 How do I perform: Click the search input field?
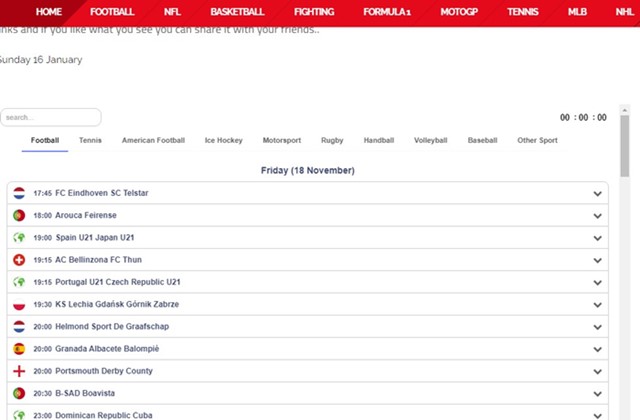[x=51, y=117]
